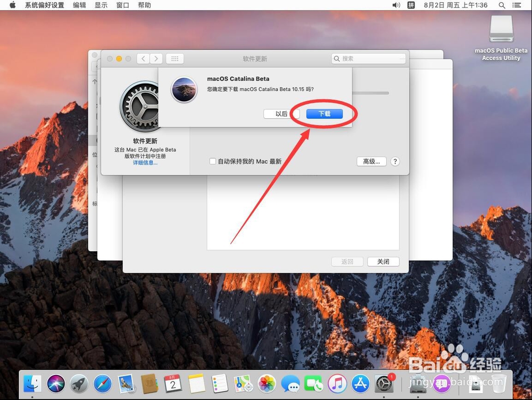Click the Software Update gear icon
532x400 pixels.
click(x=139, y=107)
